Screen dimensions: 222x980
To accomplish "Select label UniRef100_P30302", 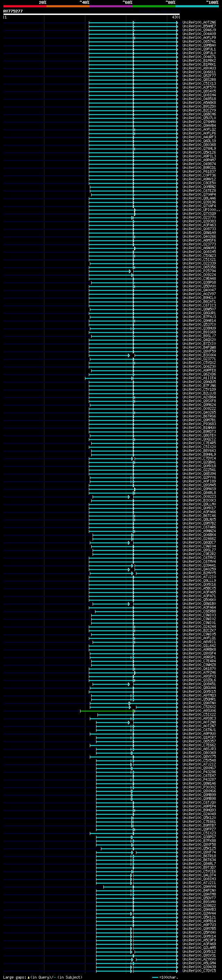I will 199,787.
